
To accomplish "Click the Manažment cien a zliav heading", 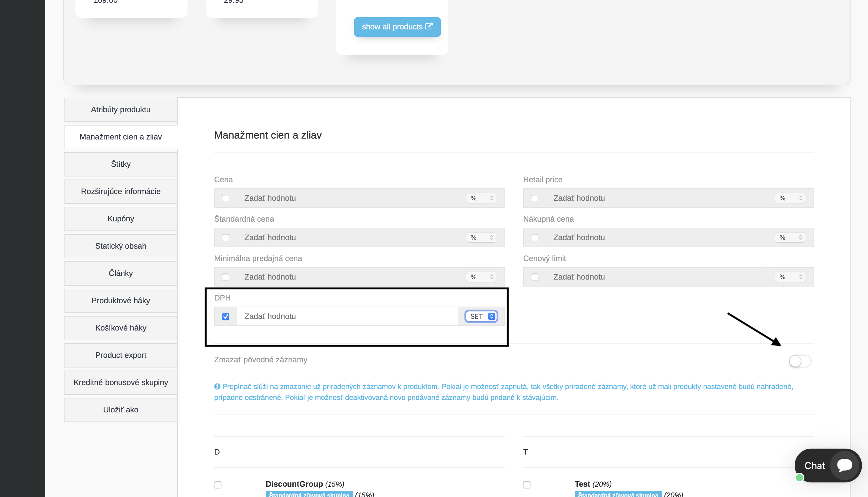I will coord(268,135).
